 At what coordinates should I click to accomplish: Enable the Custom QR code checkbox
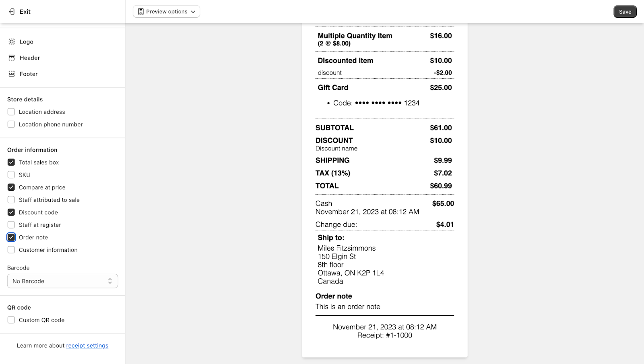11,320
